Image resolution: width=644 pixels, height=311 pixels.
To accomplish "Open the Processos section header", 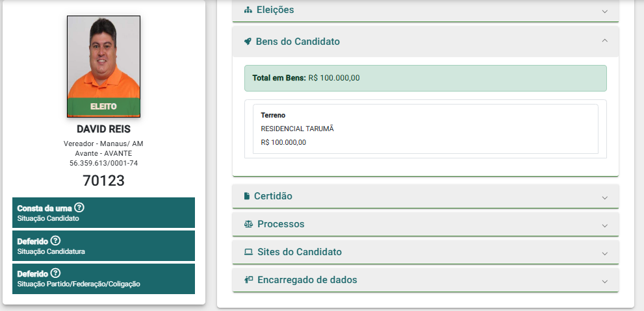I will pyautogui.click(x=426, y=224).
